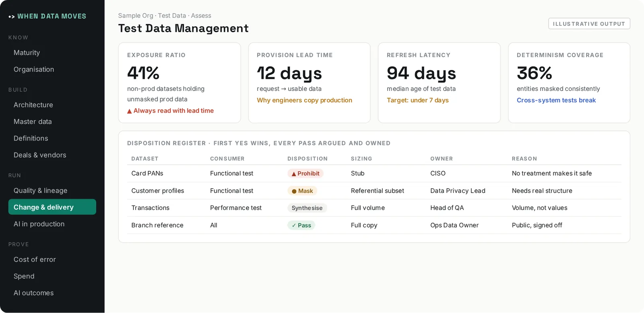Viewport: 644px width, 313px height.
Task: Select Change & delivery item
Action: (x=52, y=207)
